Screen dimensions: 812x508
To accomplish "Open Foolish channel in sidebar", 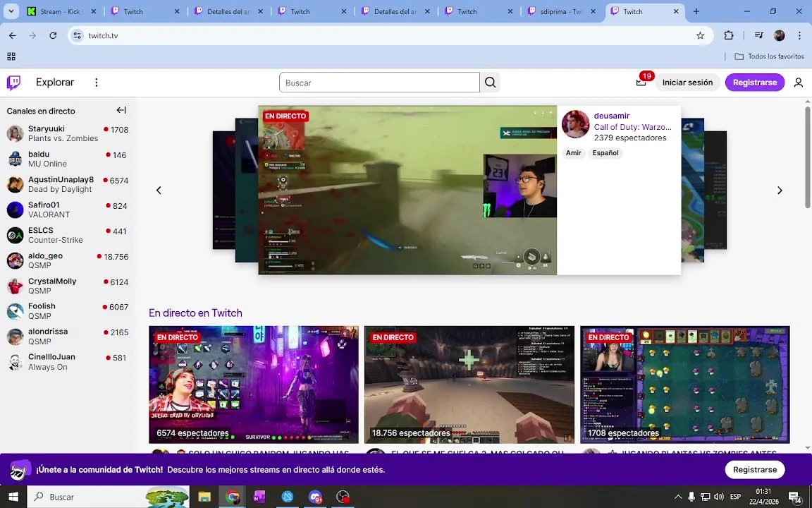I will (x=68, y=311).
